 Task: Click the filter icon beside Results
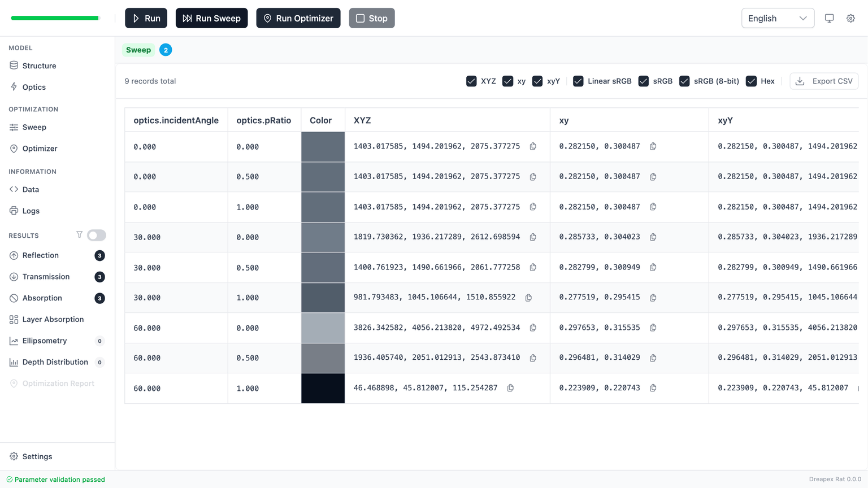click(79, 235)
